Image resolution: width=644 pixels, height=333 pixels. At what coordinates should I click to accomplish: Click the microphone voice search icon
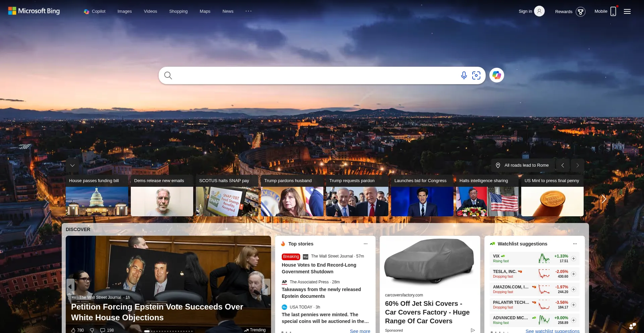click(x=464, y=75)
